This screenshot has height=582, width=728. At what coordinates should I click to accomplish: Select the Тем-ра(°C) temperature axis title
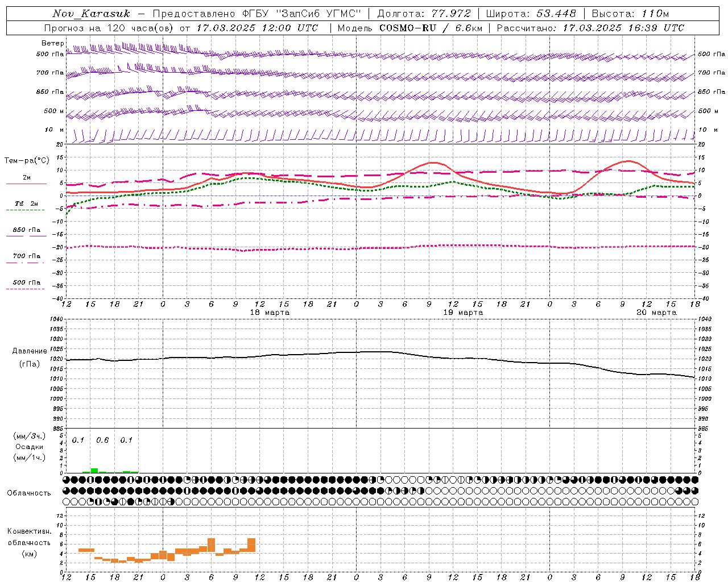[x=27, y=161]
